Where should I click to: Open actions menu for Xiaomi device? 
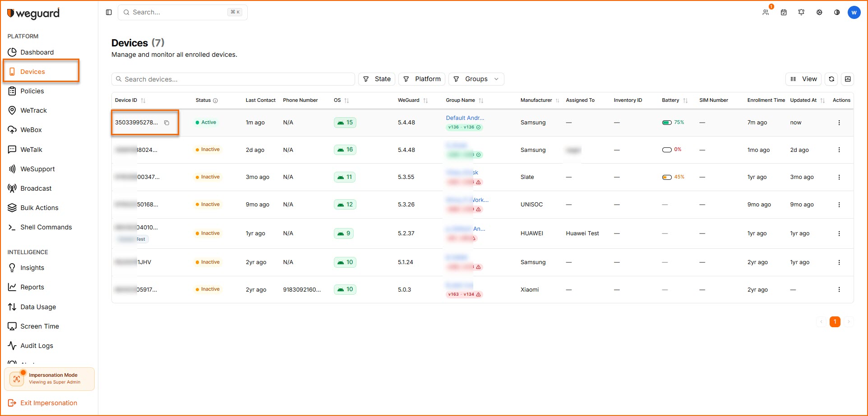click(839, 289)
